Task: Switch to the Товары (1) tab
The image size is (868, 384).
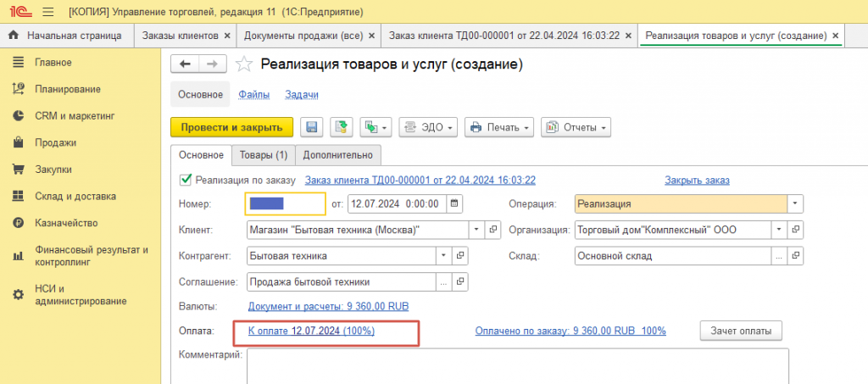Action: (264, 155)
